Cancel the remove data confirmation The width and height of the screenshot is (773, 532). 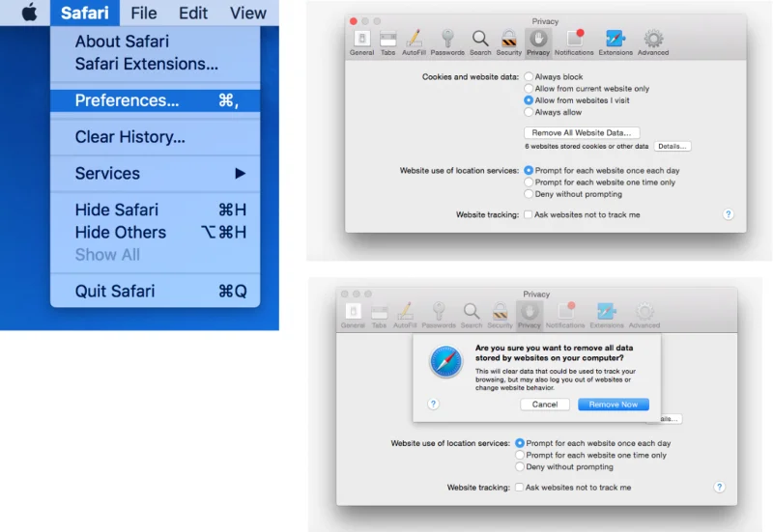(x=544, y=405)
